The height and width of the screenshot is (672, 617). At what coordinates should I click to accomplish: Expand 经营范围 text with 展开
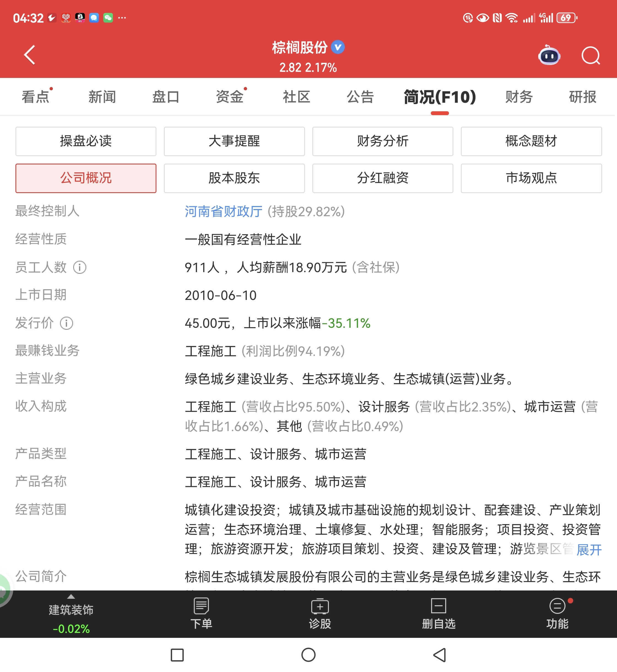coord(589,549)
